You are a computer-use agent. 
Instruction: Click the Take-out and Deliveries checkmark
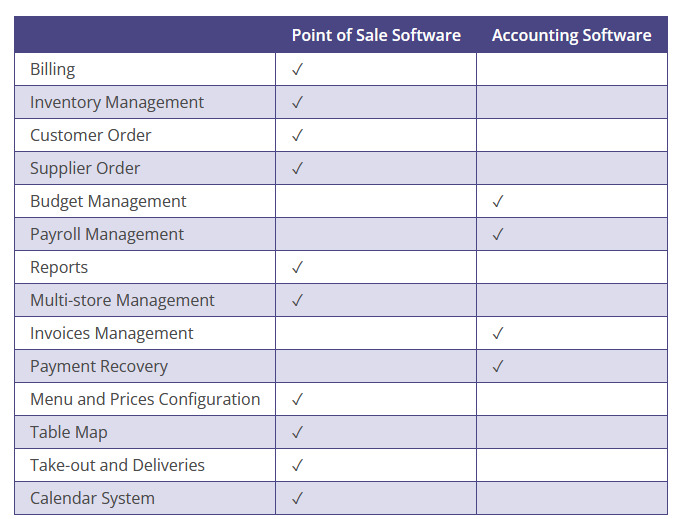tap(297, 465)
